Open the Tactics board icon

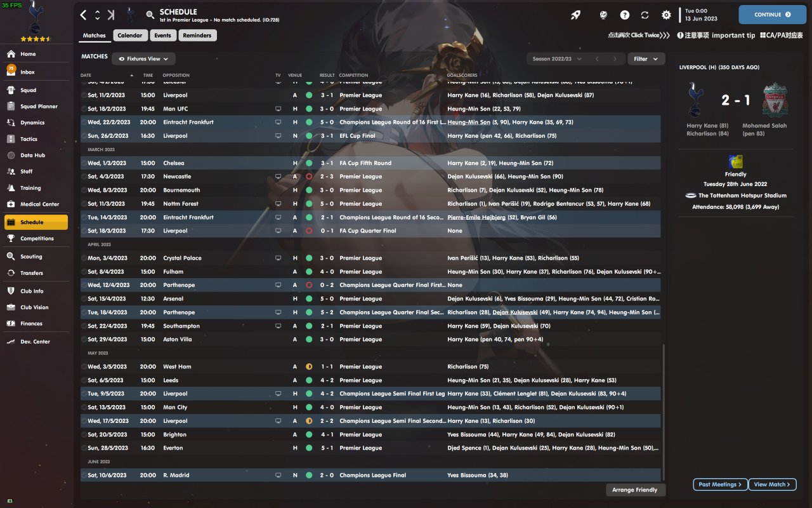coord(11,139)
